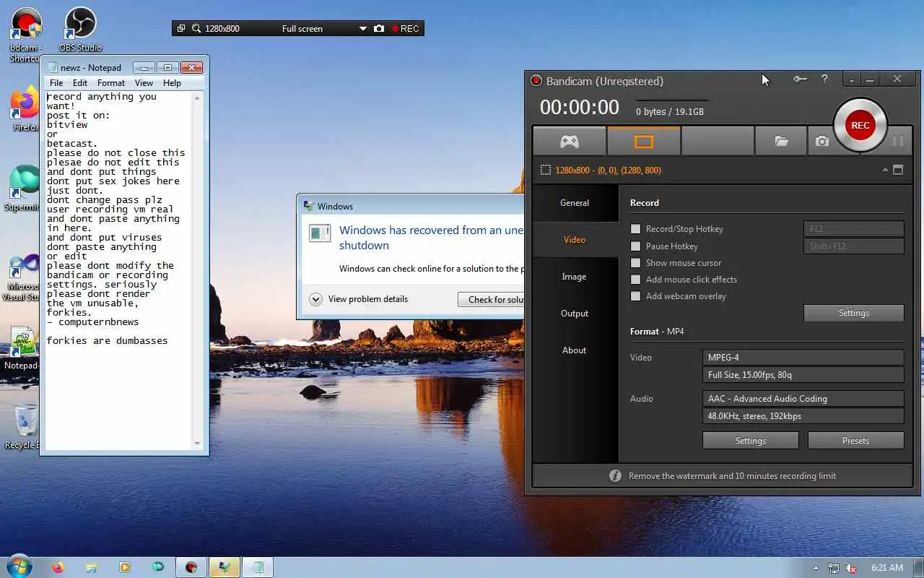Open Bandicam help question mark
Image resolution: width=924 pixels, height=578 pixels.
(824, 79)
